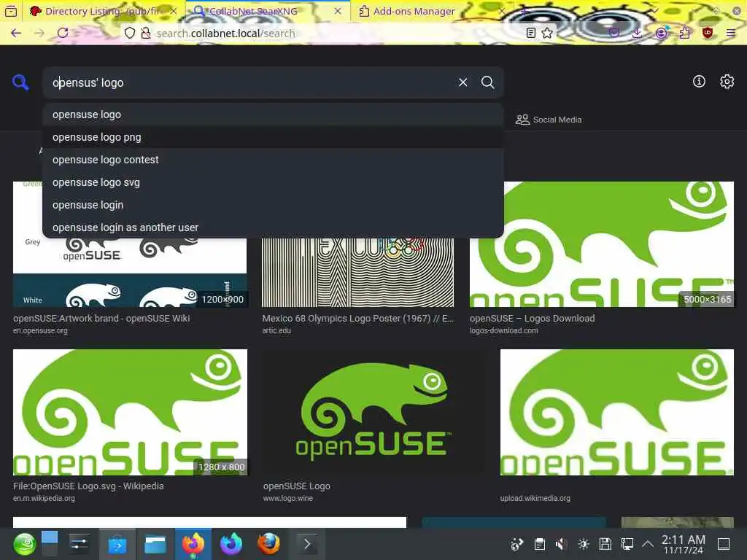Clear the search query with the X

(462, 82)
